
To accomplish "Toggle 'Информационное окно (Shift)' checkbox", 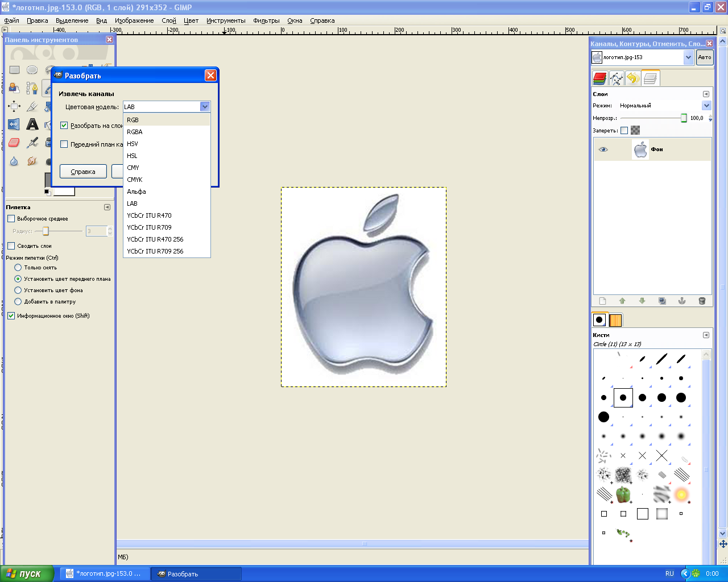I will click(x=11, y=316).
